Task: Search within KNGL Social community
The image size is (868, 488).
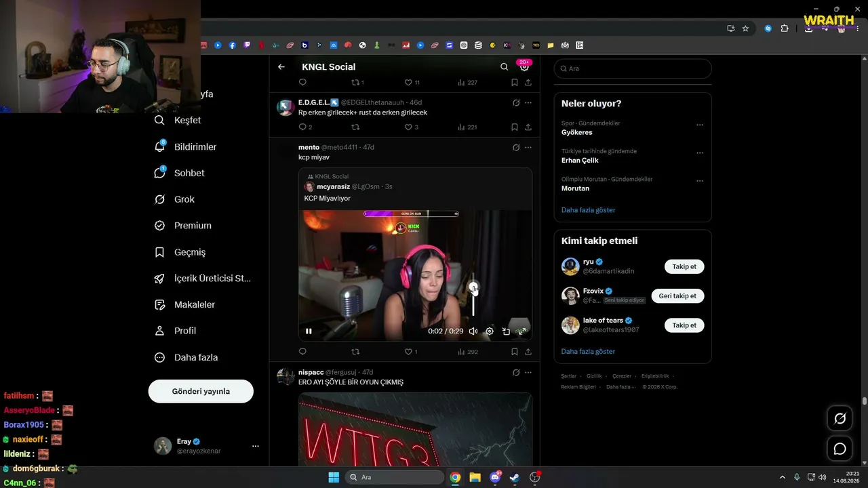Action: tap(504, 67)
